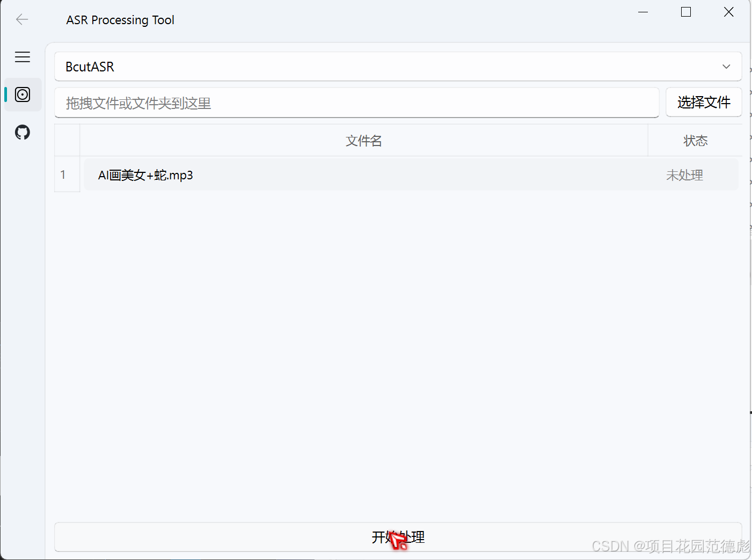The height and width of the screenshot is (560, 752).
Task: Expand the BcutASR engine dropdown
Action: tap(398, 67)
